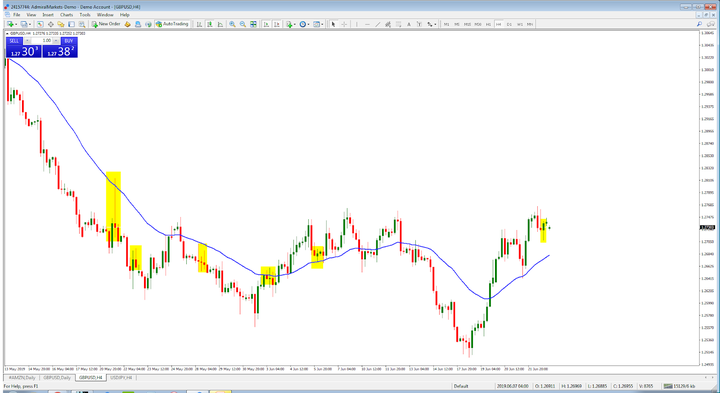The image size is (720, 393).
Task: Click the search magnifier icon
Action: tap(699, 24)
